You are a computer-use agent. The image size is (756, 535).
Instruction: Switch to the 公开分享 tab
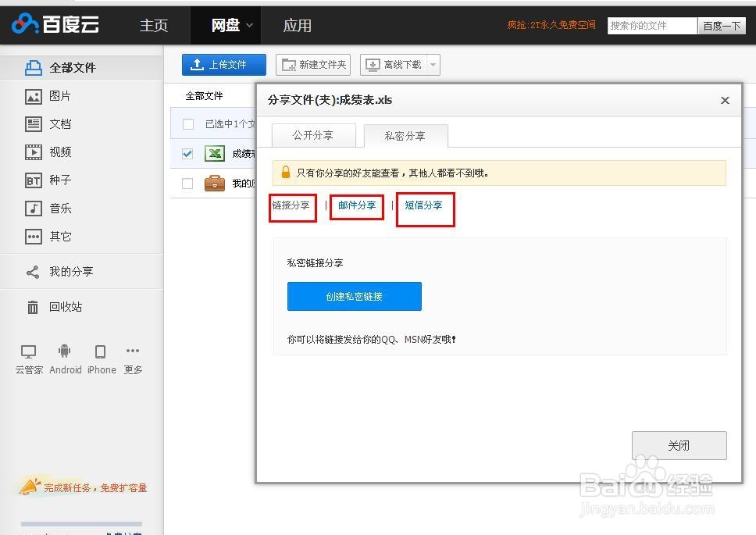point(312,134)
